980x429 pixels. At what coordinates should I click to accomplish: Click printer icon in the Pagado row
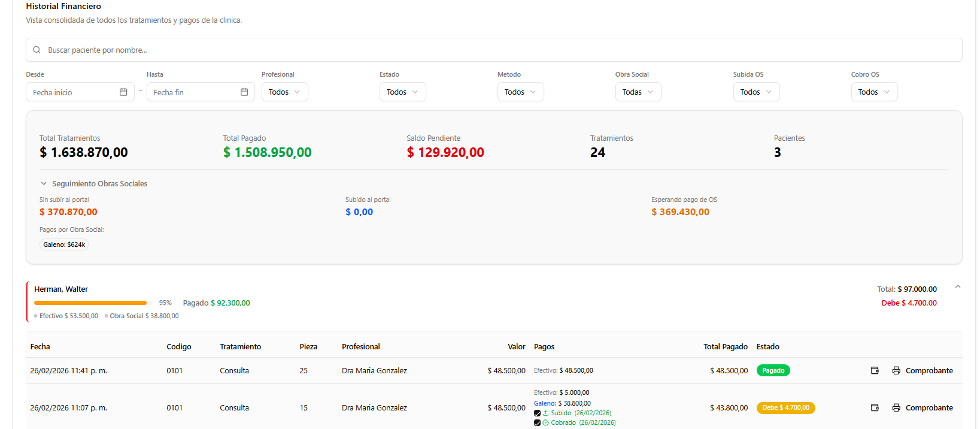tap(896, 371)
